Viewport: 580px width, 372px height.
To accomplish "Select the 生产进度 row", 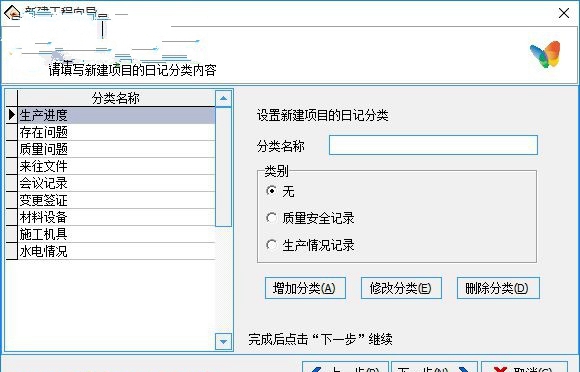I will click(116, 115).
